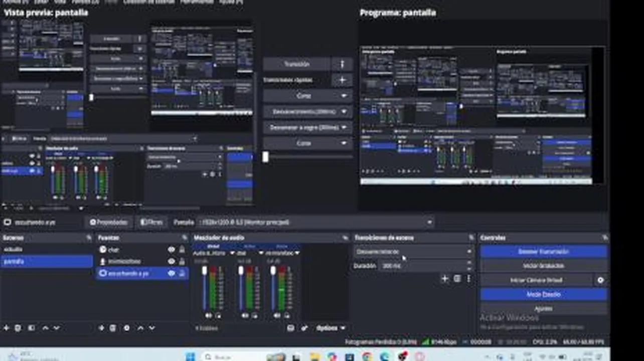
Task: Open Microsoft Edge from the taskbar
Action: point(384,356)
